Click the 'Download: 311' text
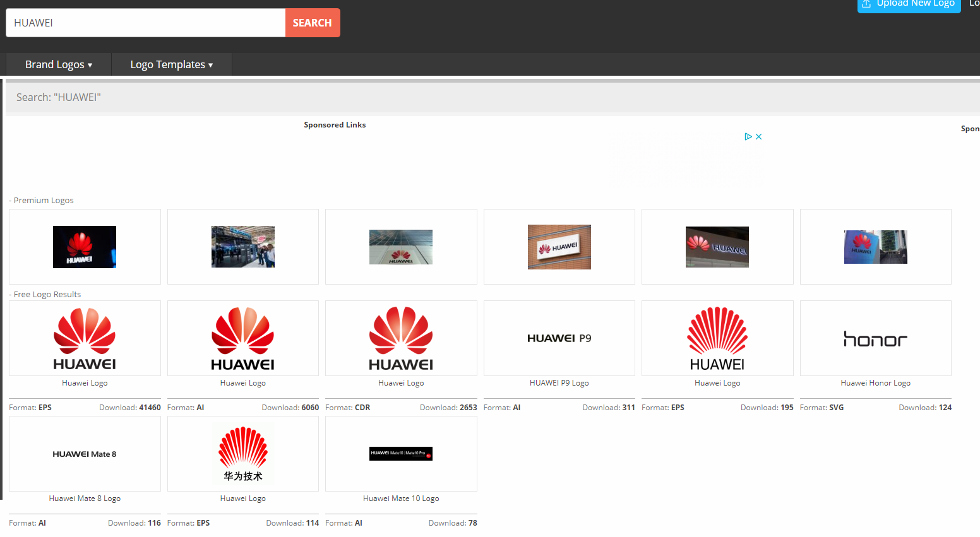Viewport: 980px width, 537px height. 609,408
